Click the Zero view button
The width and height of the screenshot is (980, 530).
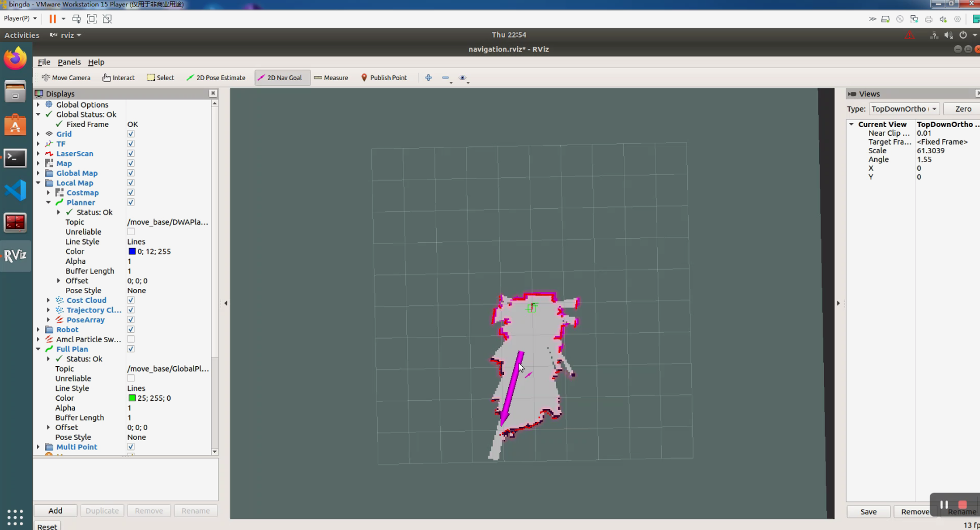click(962, 109)
